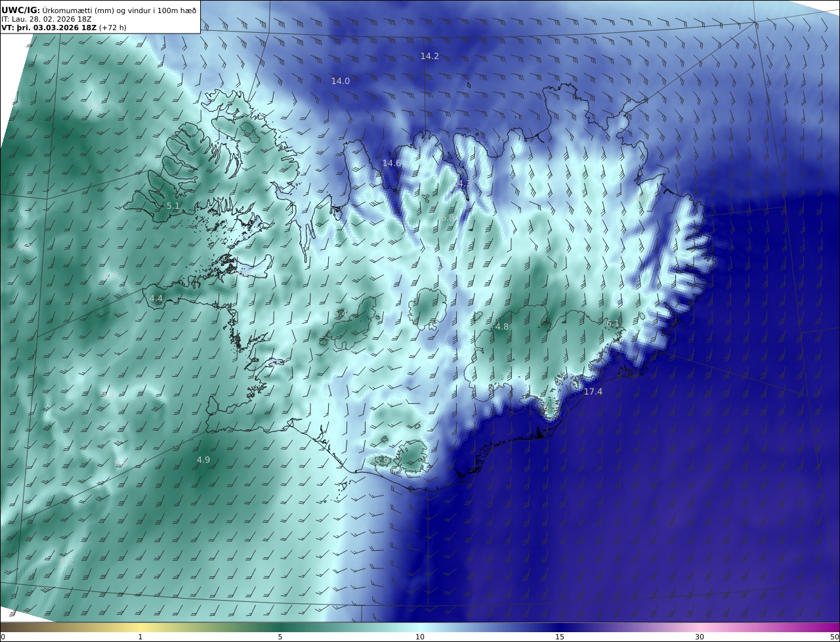Screen dimensions: 840x642
Task: Click the 6.1 value label on the map
Action: [613, 324]
